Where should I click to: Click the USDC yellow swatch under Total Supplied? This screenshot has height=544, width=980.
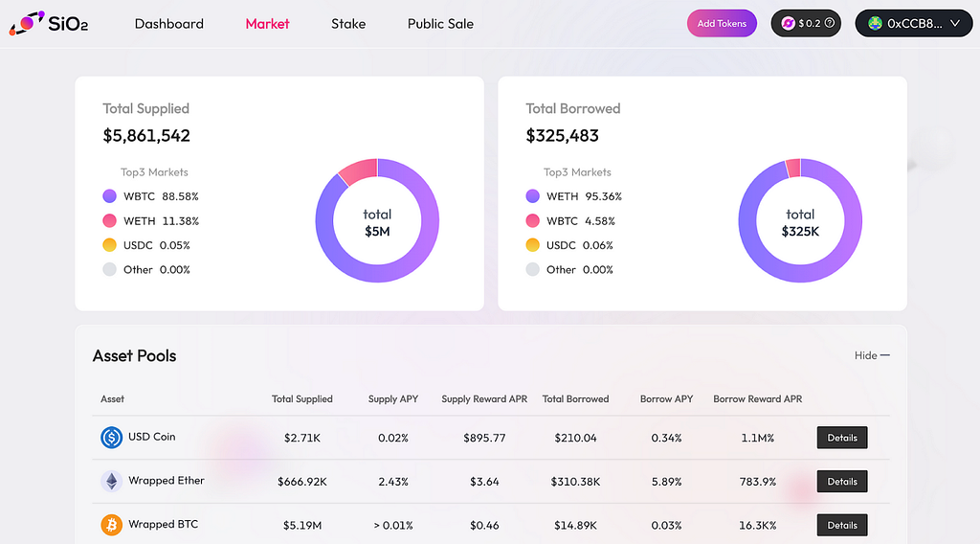pos(109,244)
